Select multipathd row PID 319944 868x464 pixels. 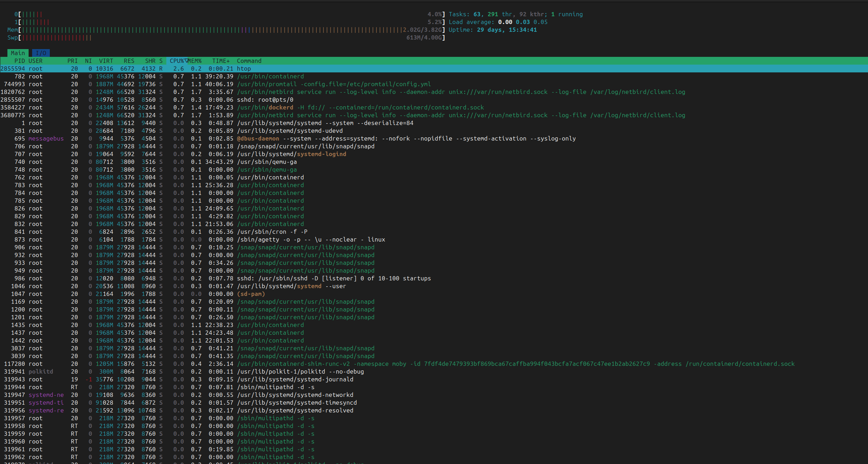point(434,387)
